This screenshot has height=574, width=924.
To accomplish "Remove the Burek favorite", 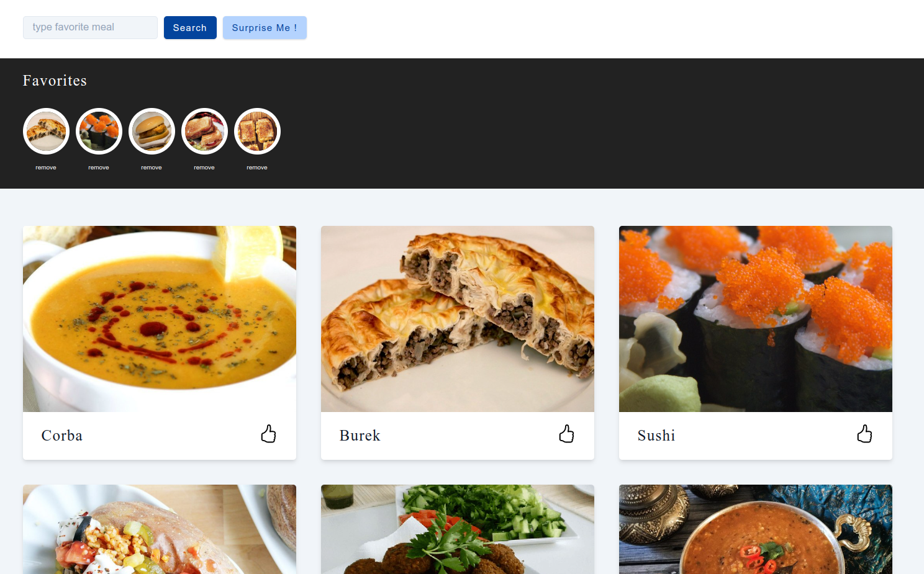I will 46,168.
